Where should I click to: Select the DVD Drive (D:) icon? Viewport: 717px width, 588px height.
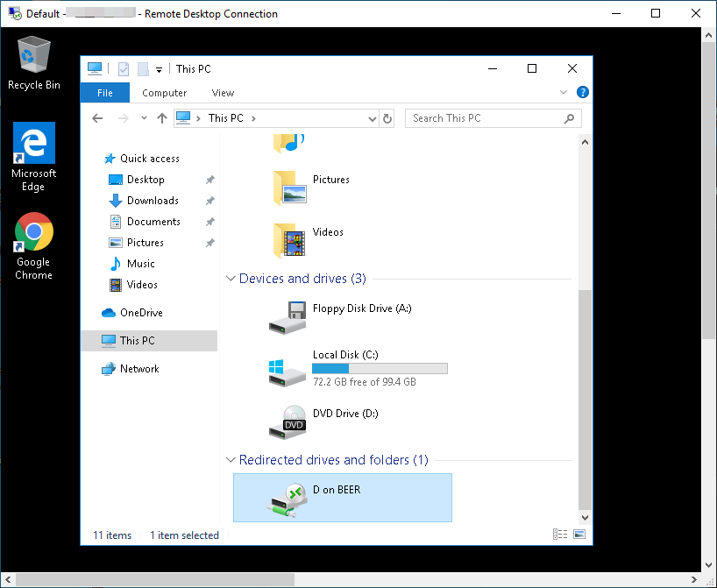[x=289, y=421]
